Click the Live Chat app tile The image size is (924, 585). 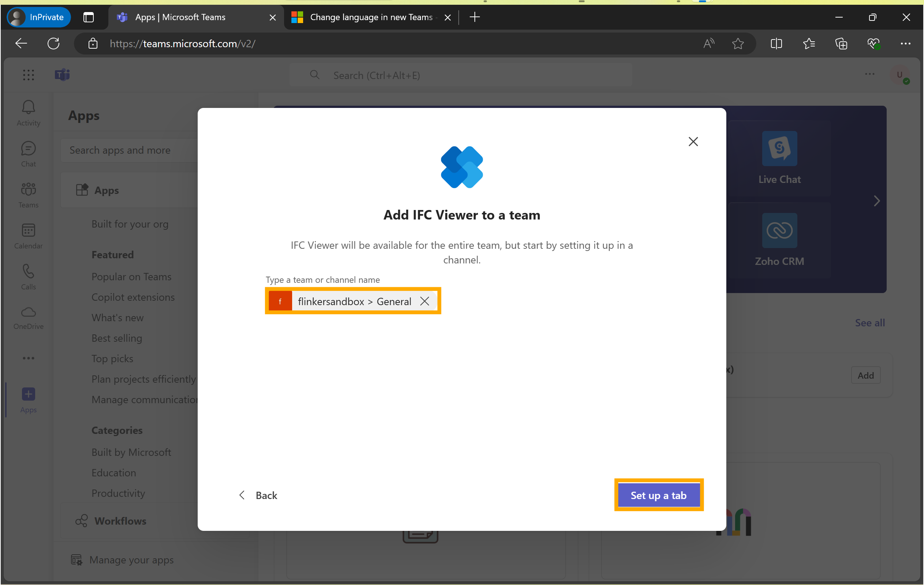779,158
